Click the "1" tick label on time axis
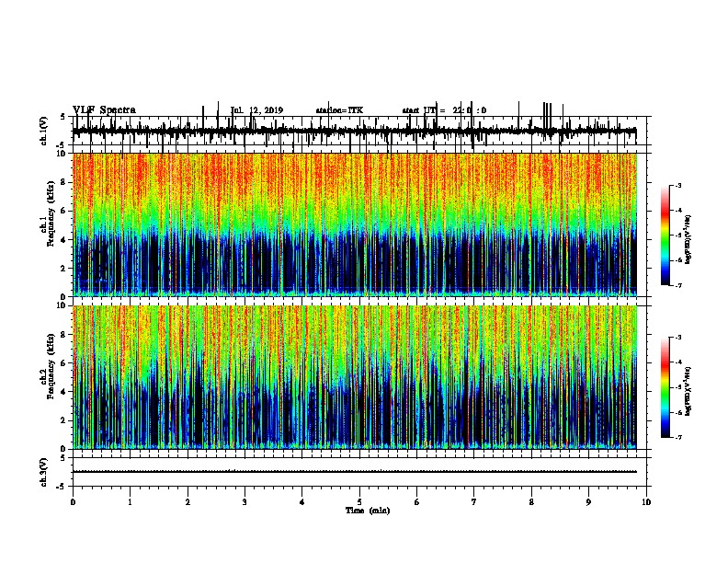This screenshot has height=563, width=728. pyautogui.click(x=130, y=502)
